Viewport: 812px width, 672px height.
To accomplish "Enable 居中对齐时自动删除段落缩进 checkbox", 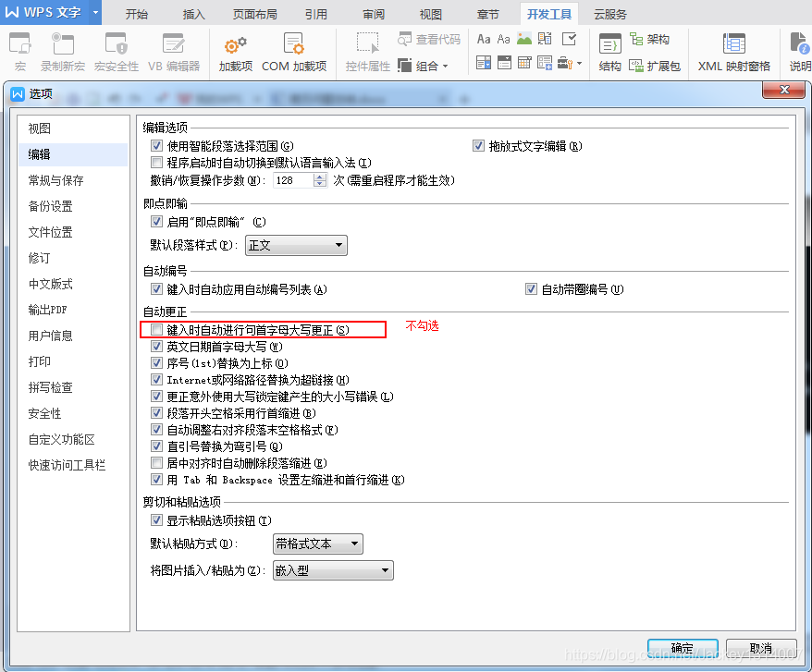I will pos(156,462).
